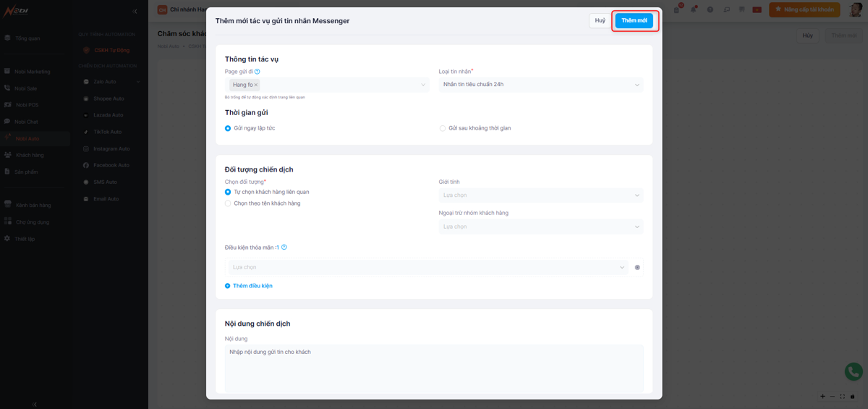Open Ngoại trừ nhóm khách hàng dropdown
The image size is (868, 409).
point(540,227)
